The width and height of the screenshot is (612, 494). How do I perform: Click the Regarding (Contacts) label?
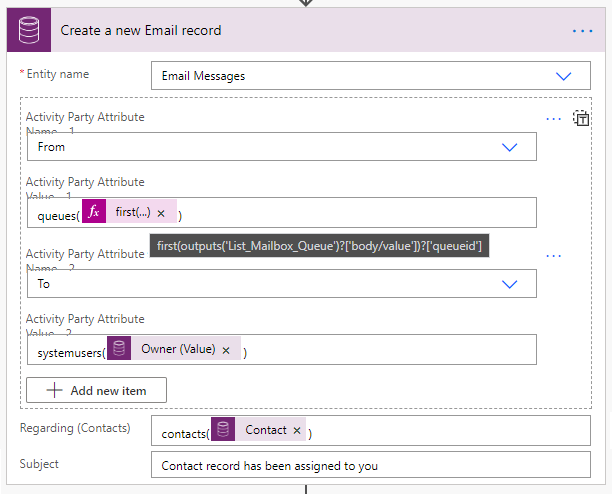[x=75, y=428]
